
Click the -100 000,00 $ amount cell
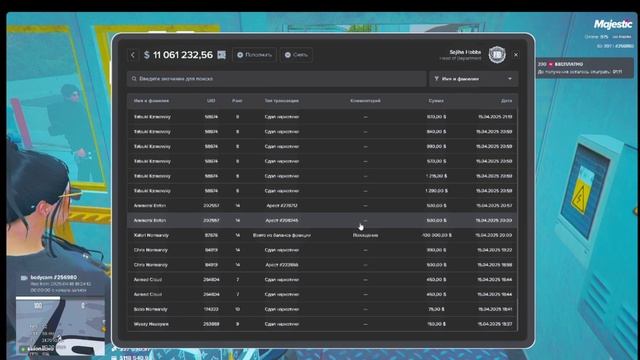pyautogui.click(x=436, y=235)
